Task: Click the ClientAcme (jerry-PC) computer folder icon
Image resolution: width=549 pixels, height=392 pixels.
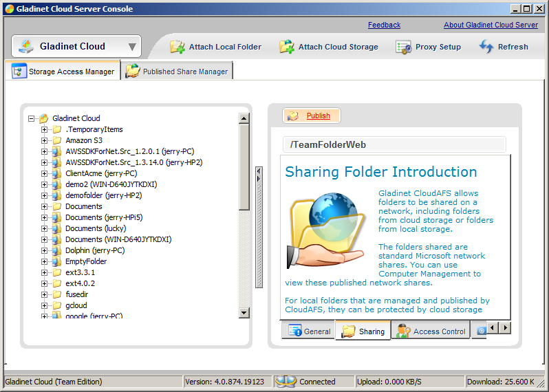Action: click(x=56, y=173)
